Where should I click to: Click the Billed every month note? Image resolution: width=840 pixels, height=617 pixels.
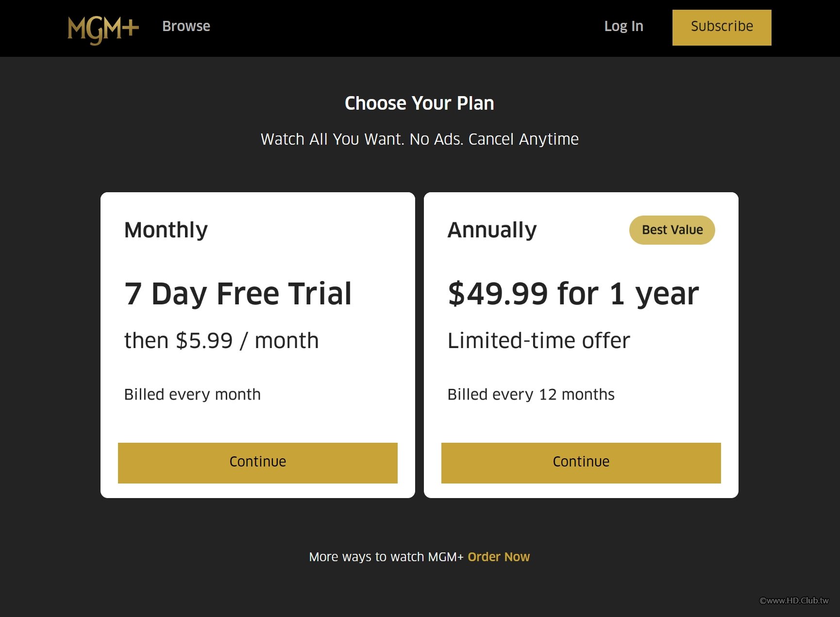point(192,394)
